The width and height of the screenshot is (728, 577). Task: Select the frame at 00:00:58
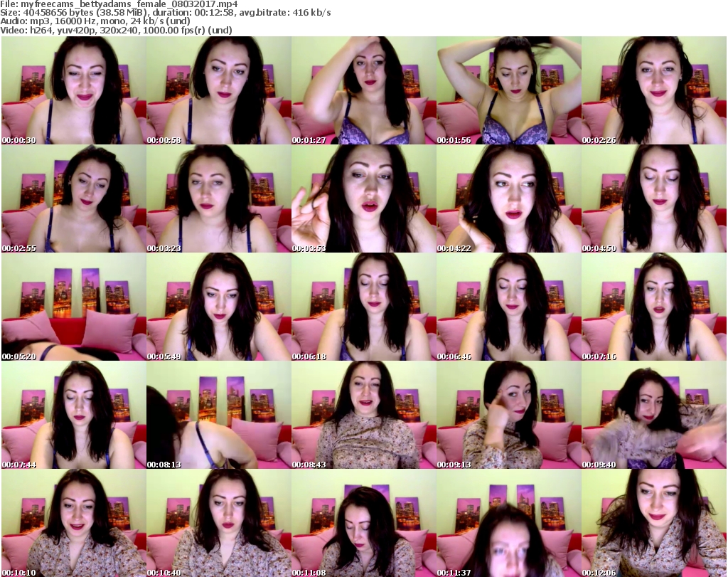coord(219,90)
